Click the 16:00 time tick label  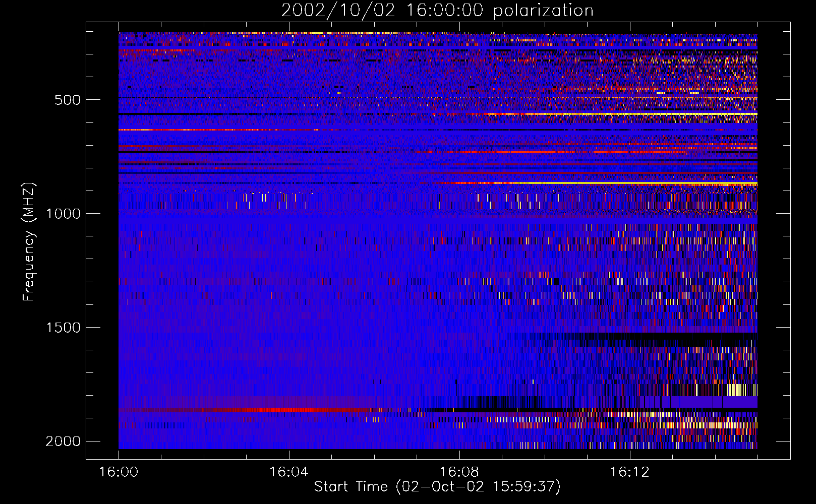(x=119, y=472)
